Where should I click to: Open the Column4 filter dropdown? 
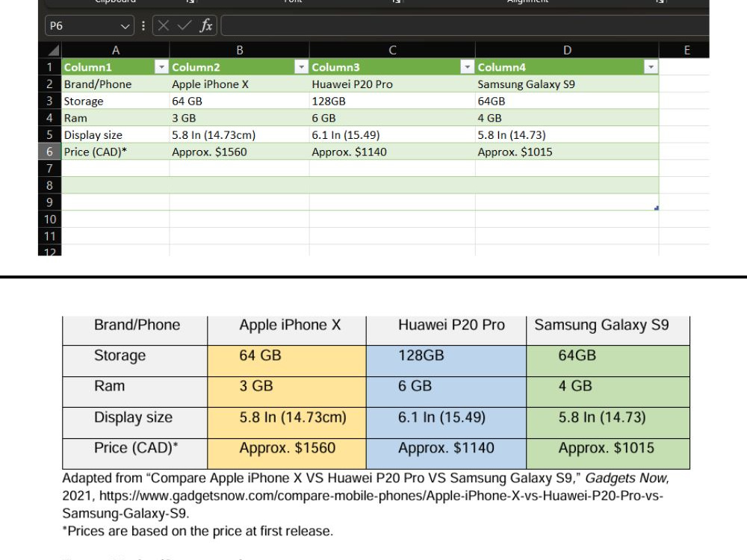651,67
